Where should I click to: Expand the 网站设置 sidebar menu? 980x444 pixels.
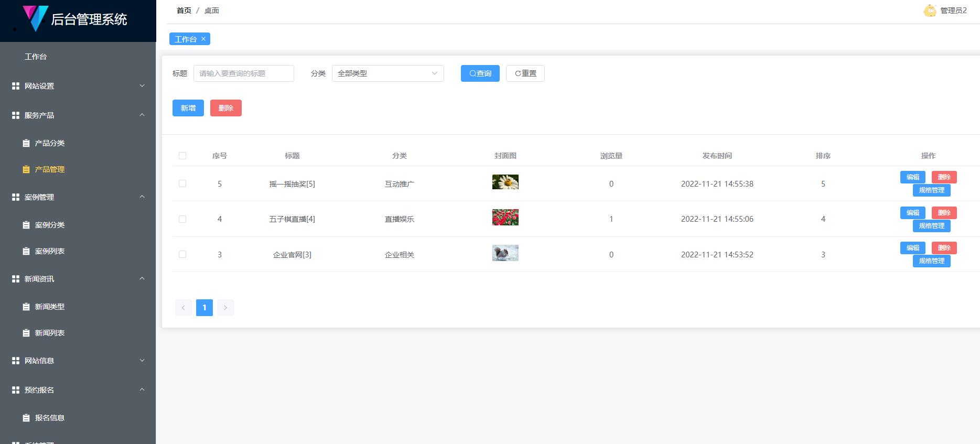tap(78, 86)
